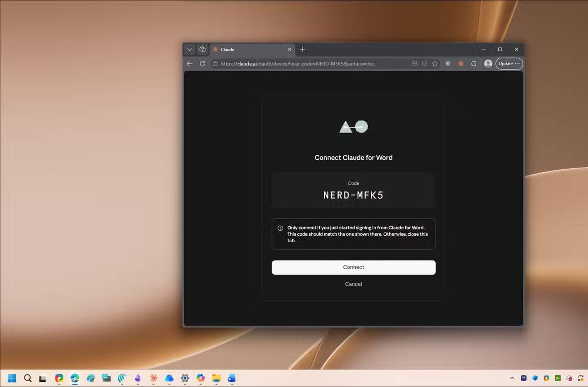Image resolution: width=588 pixels, height=387 pixels.
Task: Maximize the browser window
Action: (500, 49)
